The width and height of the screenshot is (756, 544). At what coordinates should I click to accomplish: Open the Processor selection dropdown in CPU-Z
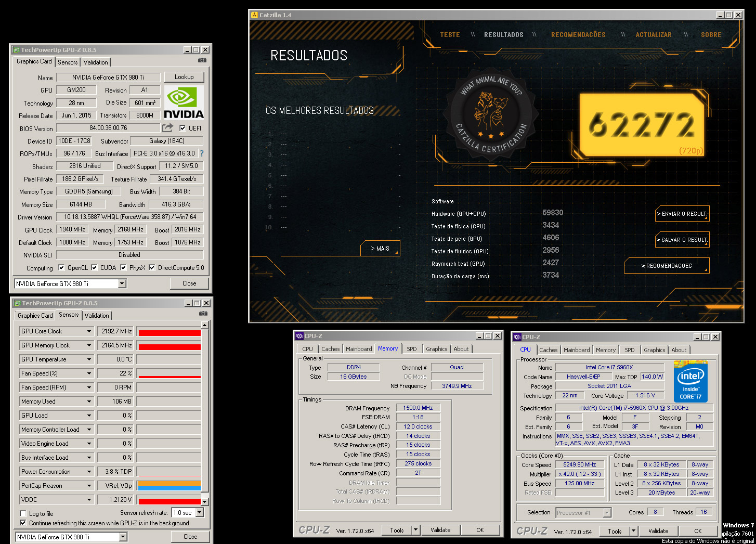tap(607, 512)
